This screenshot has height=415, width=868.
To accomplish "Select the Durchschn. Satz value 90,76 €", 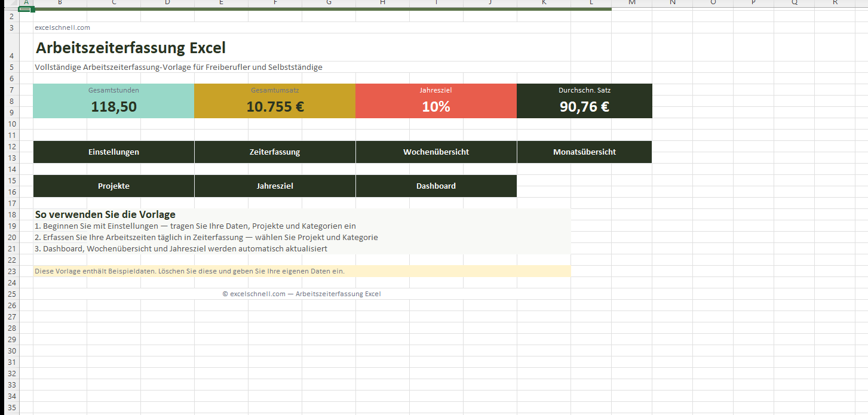I will click(x=584, y=107).
